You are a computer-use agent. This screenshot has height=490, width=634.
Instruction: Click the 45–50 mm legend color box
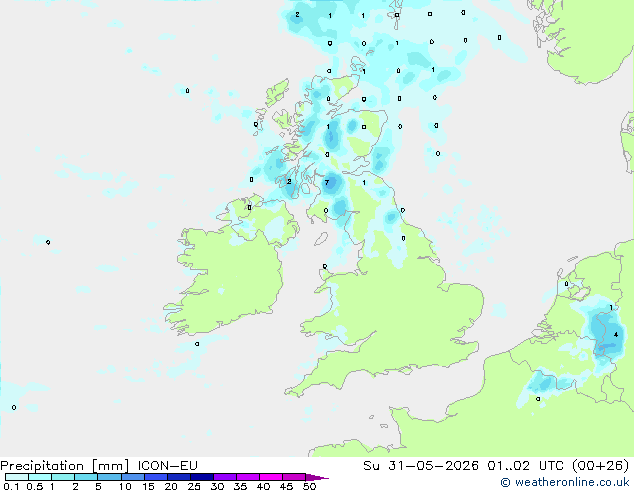coord(294,477)
